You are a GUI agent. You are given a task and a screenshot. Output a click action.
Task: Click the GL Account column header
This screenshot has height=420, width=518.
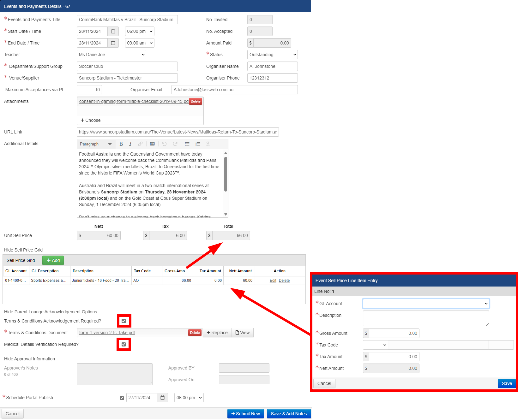point(16,271)
